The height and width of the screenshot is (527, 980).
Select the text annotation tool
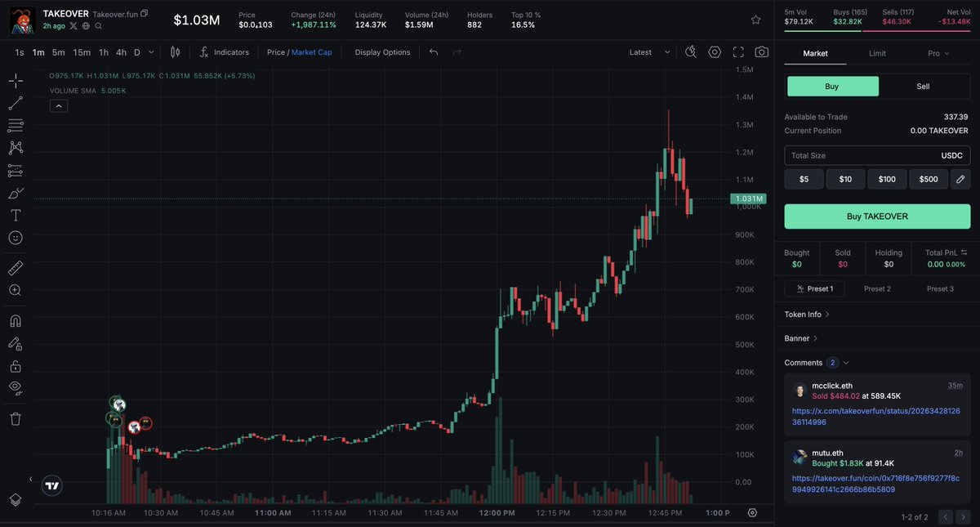coord(16,215)
